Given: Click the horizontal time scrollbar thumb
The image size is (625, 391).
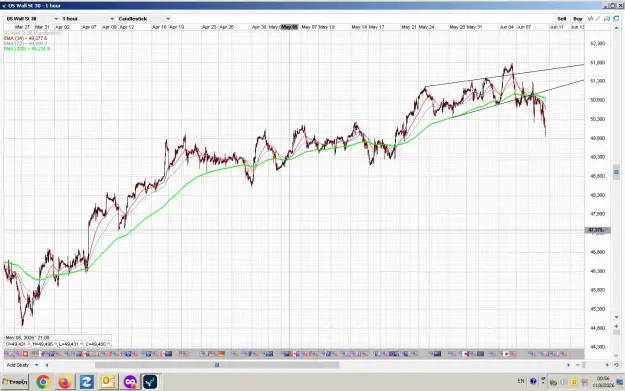Looking at the screenshot, I should (x=217, y=365).
